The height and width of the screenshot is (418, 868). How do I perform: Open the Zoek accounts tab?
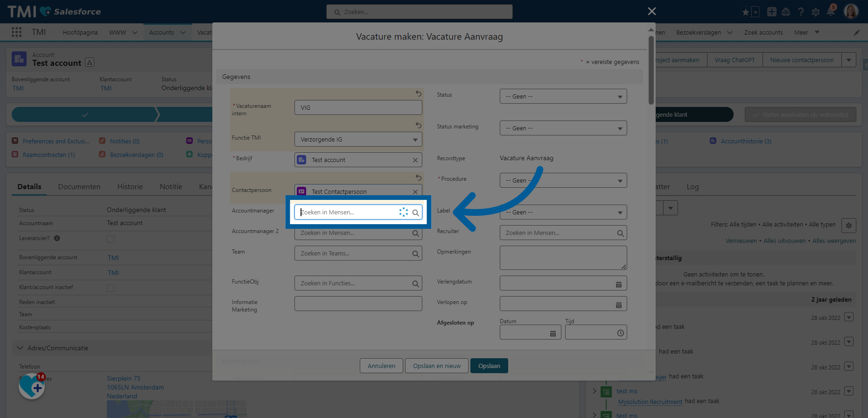click(x=763, y=32)
